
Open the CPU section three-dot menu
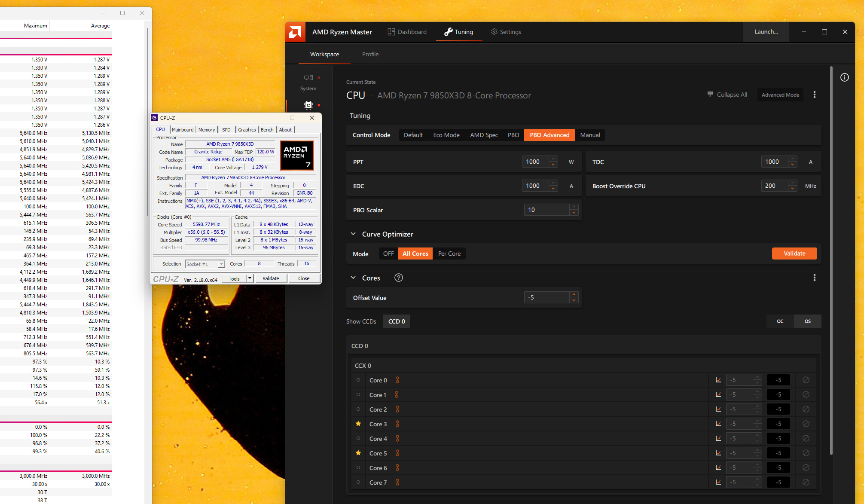pos(814,95)
